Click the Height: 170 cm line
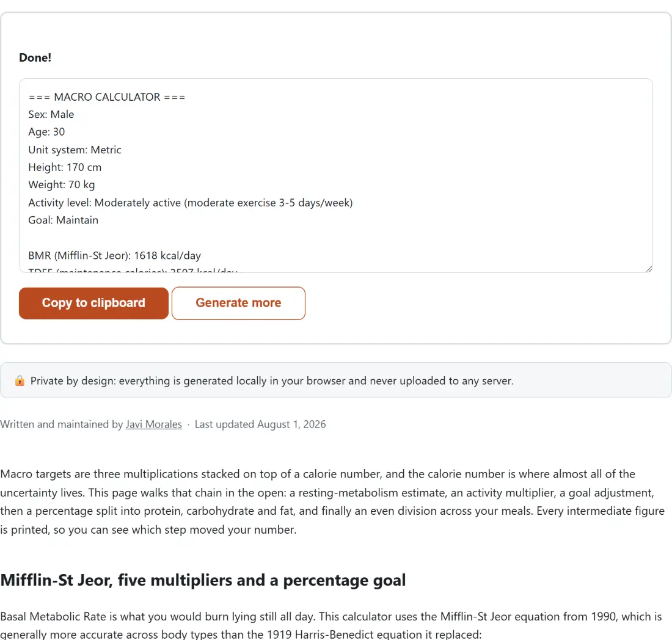This screenshot has height=640, width=672. (65, 167)
